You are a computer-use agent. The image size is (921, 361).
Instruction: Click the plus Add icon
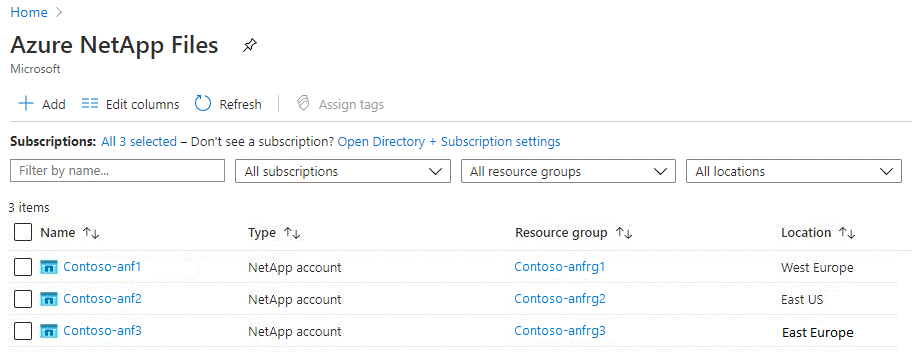[26, 104]
